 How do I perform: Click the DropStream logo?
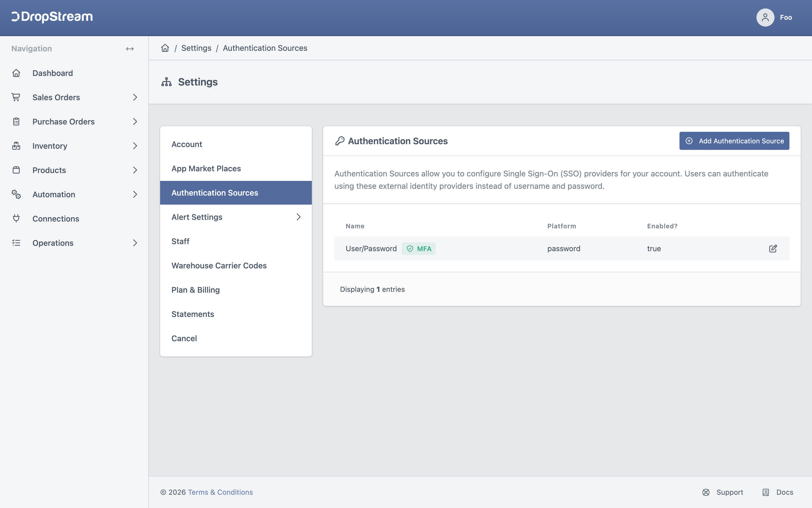coord(52,17)
